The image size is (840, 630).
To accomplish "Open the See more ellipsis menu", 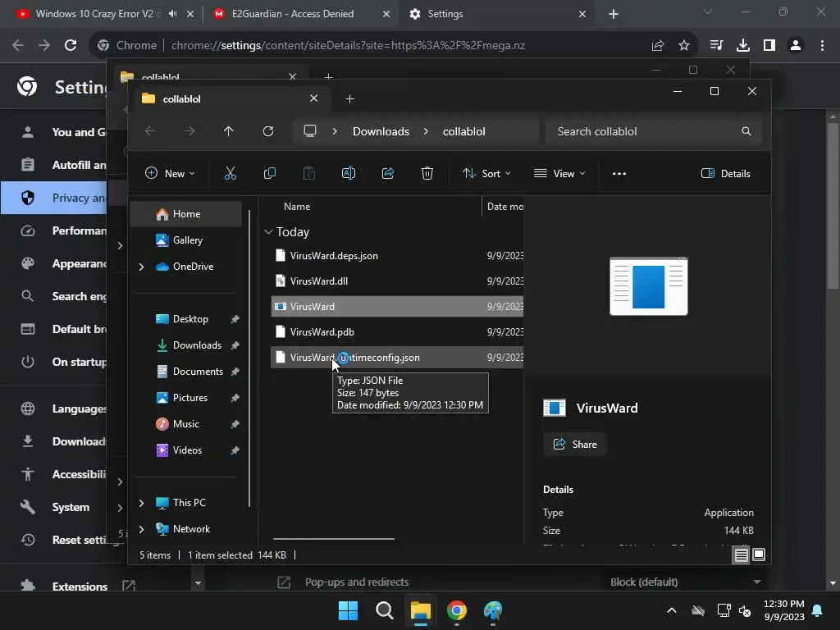I will pos(619,173).
